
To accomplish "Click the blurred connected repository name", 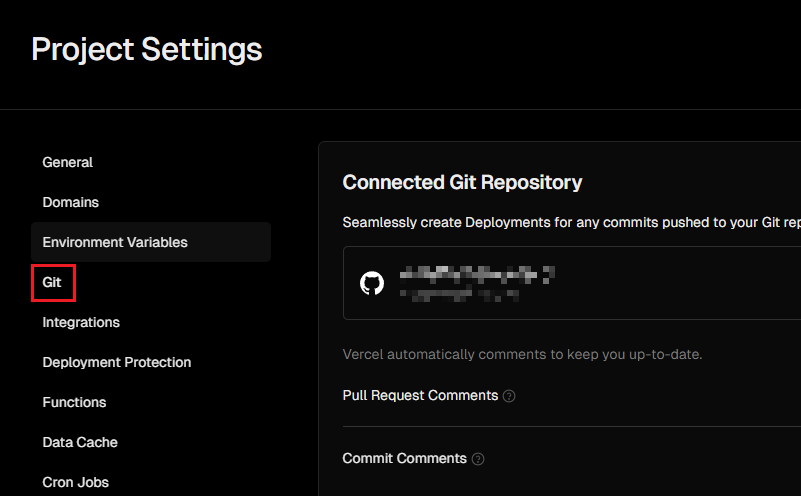I will point(477,275).
